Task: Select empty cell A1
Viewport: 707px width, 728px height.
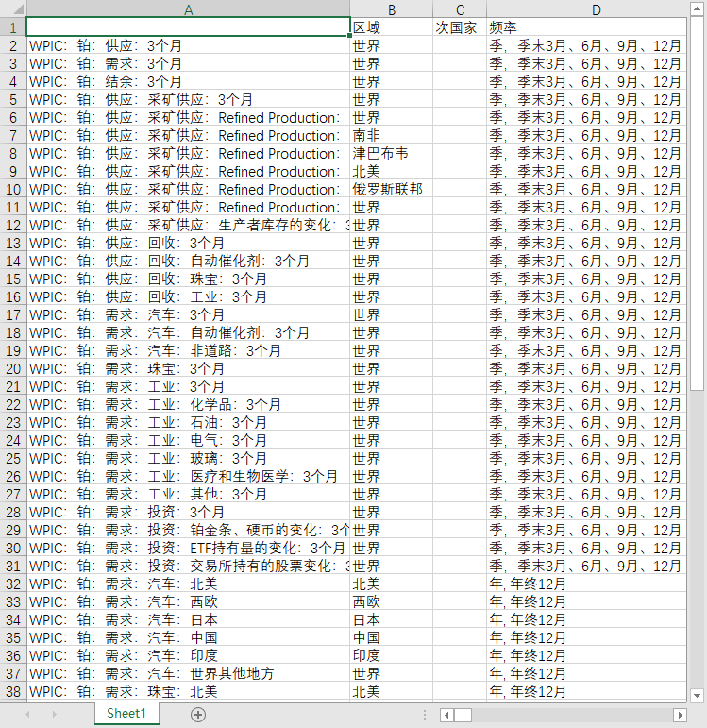Action: [188, 27]
